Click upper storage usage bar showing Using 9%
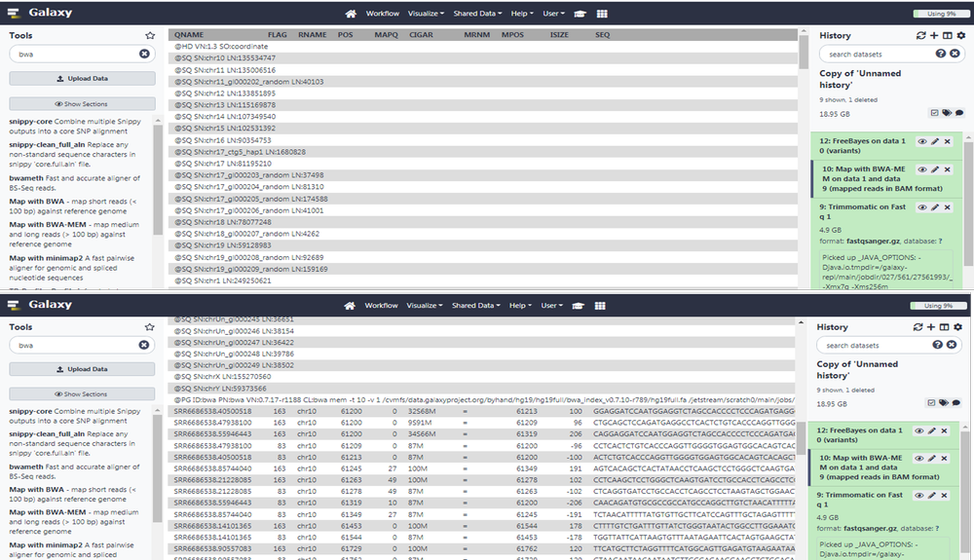Viewport: 974px width, 560px height. (x=940, y=14)
